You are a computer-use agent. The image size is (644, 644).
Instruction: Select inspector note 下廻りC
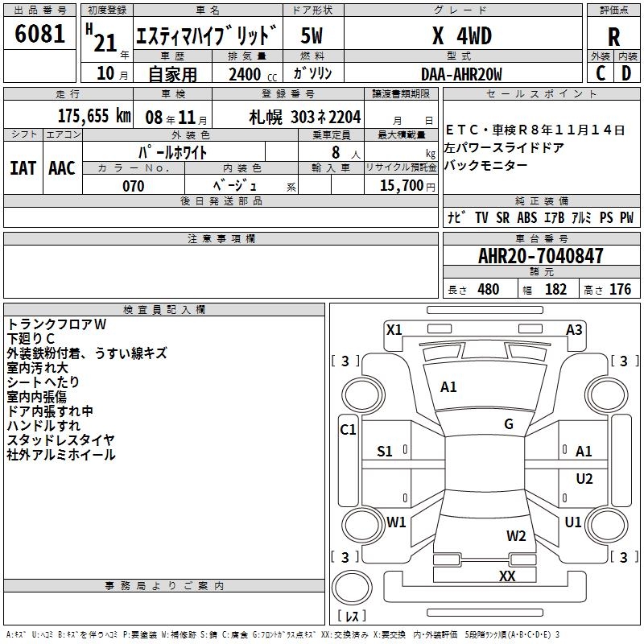31,338
